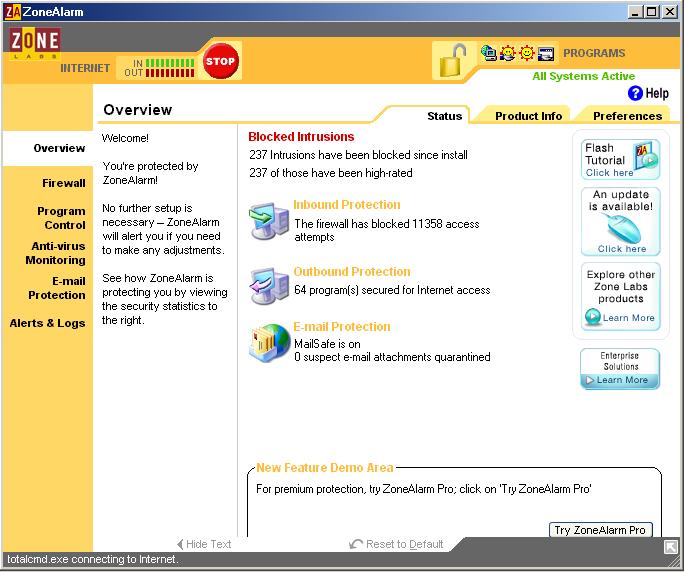Image resolution: width=684 pixels, height=573 pixels.
Task: Click the Enterprise Solutions arrow icon
Action: [x=590, y=380]
